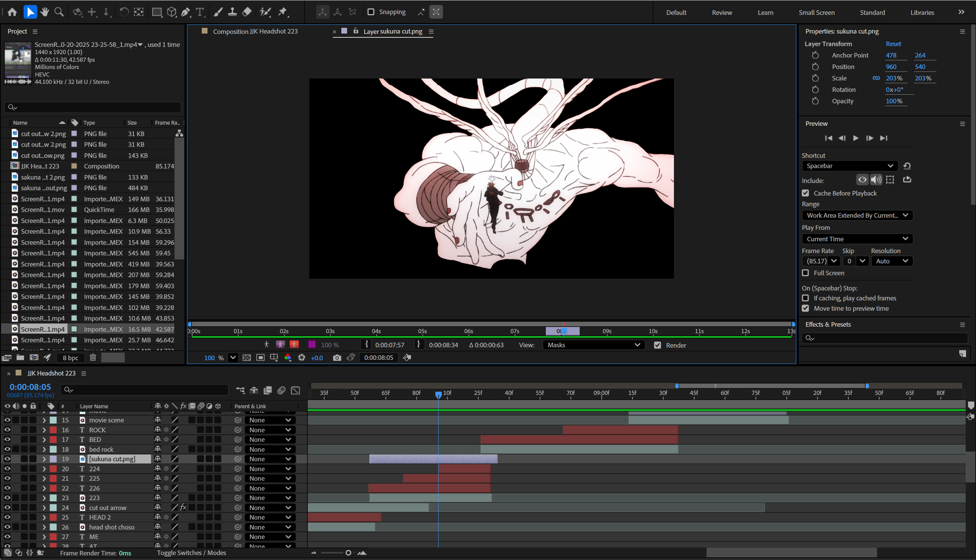976x560 pixels.
Task: Select the Hand tool
Action: pos(45,12)
